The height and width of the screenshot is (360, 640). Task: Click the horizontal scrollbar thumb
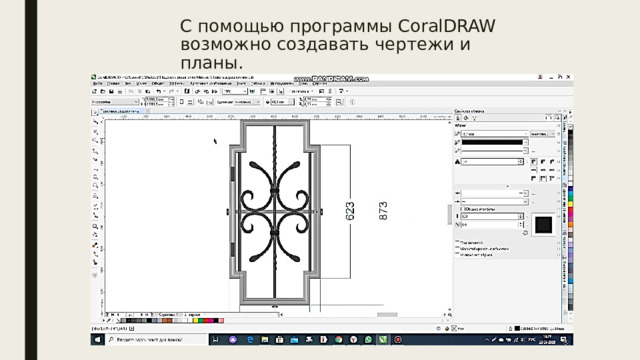click(x=387, y=315)
